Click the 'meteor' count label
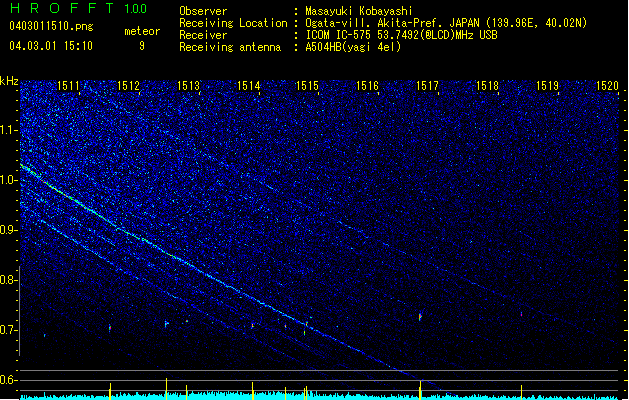Viewport: 629px width, 400px height. point(142,31)
